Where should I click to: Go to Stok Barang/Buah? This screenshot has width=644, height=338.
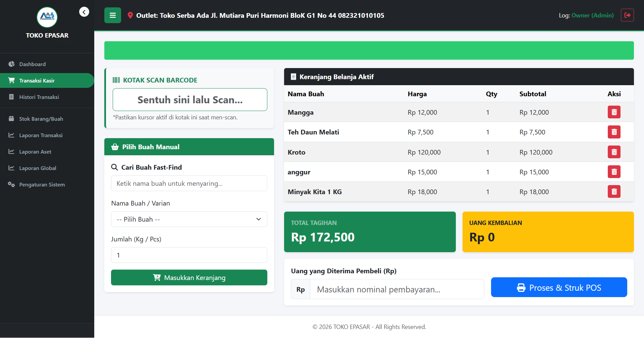[47, 119]
